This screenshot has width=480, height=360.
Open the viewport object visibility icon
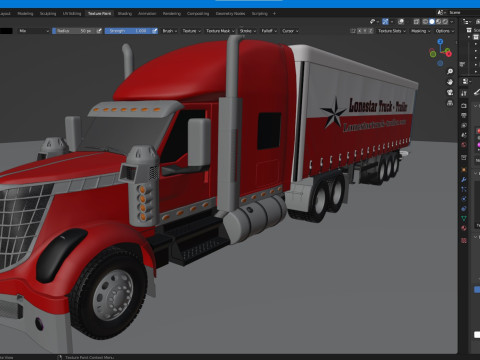pyautogui.click(x=373, y=22)
